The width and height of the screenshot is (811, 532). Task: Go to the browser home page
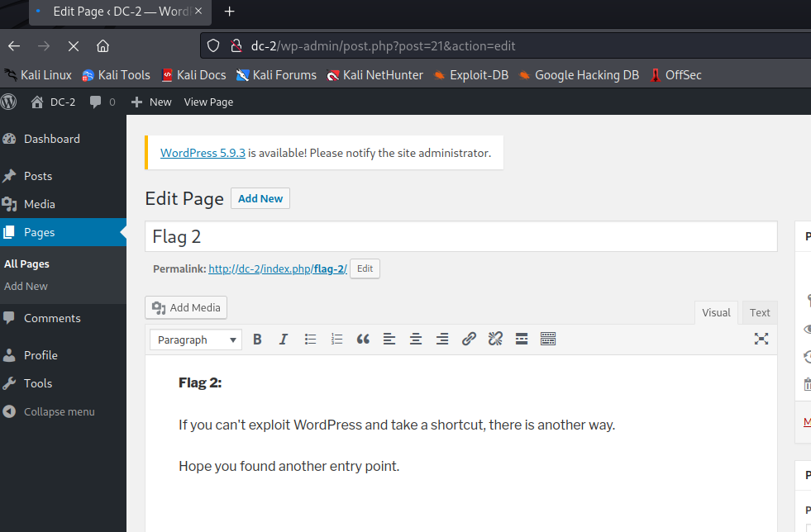103,46
